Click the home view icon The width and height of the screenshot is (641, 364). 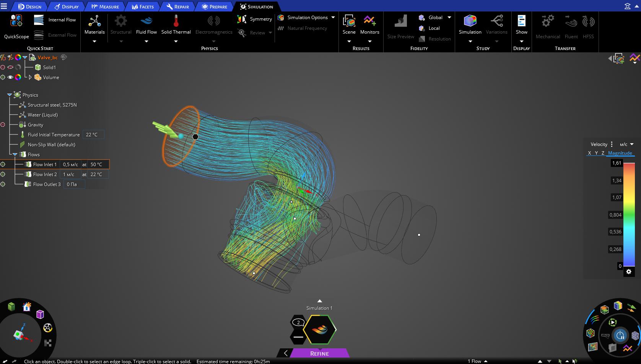tap(27, 307)
